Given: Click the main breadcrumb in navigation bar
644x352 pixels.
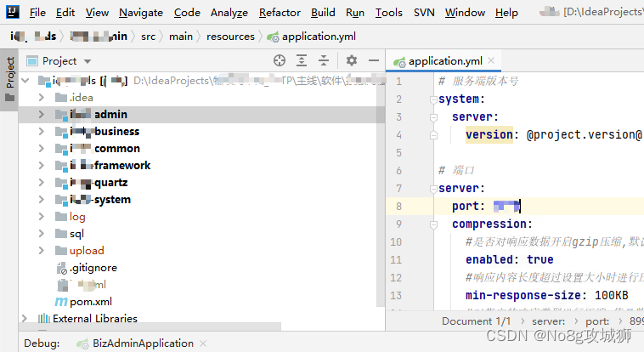Looking at the screenshot, I should pyautogui.click(x=181, y=37).
